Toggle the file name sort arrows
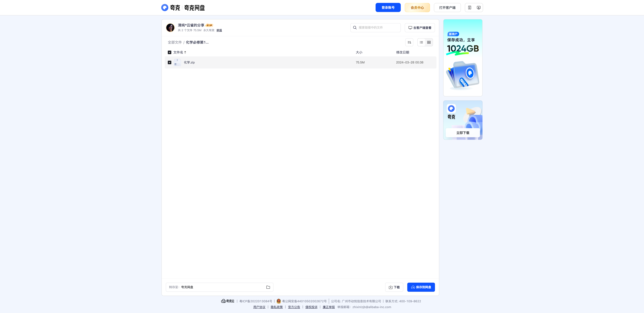 (185, 52)
